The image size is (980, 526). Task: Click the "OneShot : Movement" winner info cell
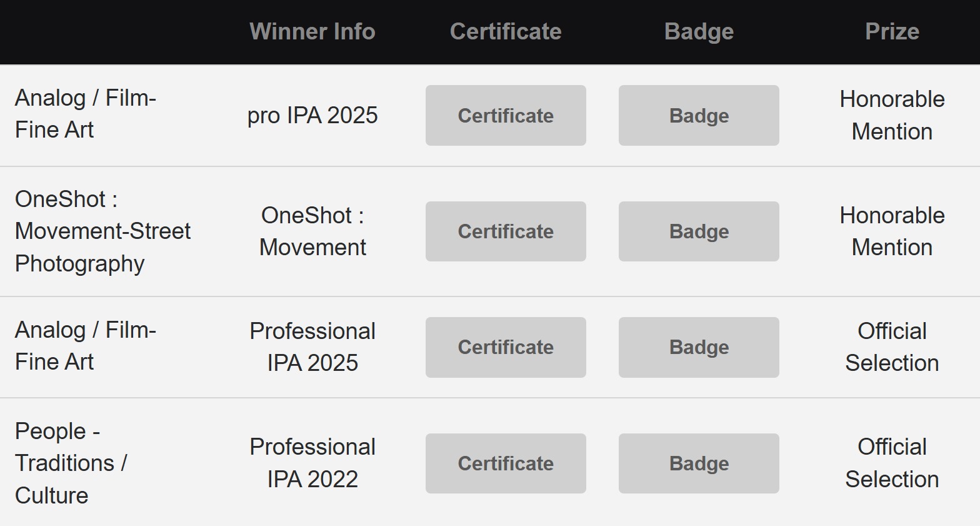312,231
